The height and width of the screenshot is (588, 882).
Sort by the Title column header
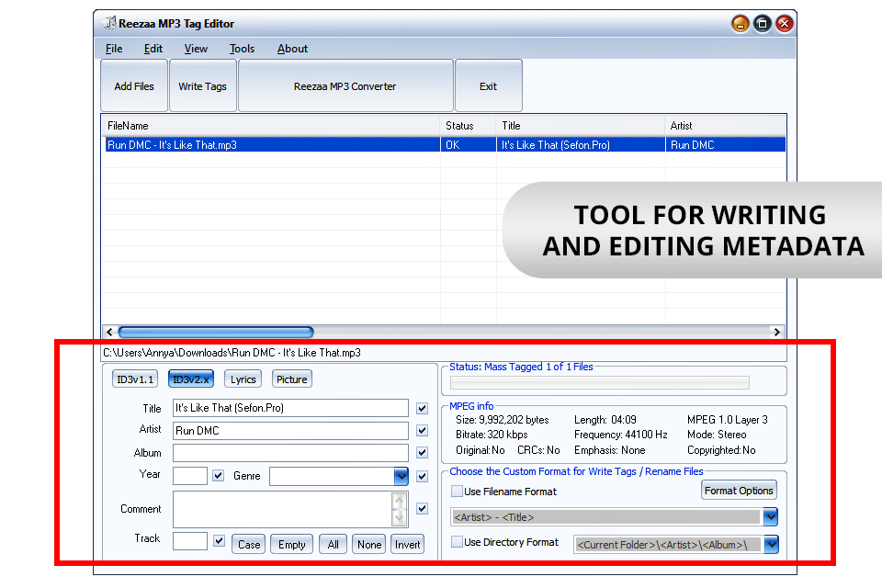(581, 126)
